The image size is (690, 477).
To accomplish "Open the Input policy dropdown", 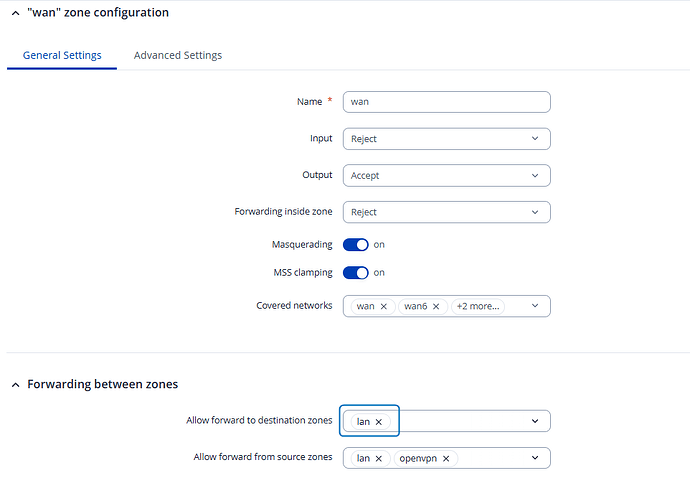I will (x=446, y=138).
